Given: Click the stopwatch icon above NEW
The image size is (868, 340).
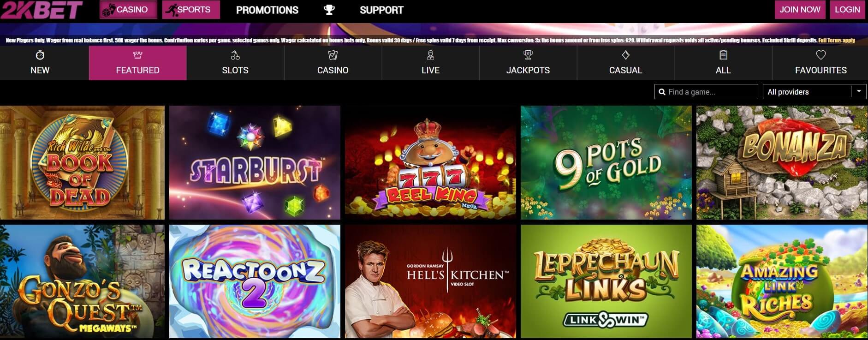Looking at the screenshot, I should 40,55.
